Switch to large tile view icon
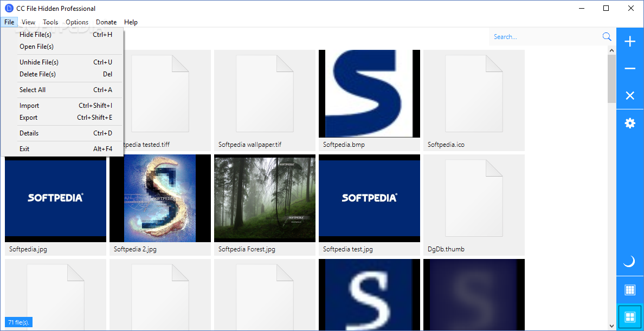Viewport: 644px width, 331px height. (x=630, y=317)
